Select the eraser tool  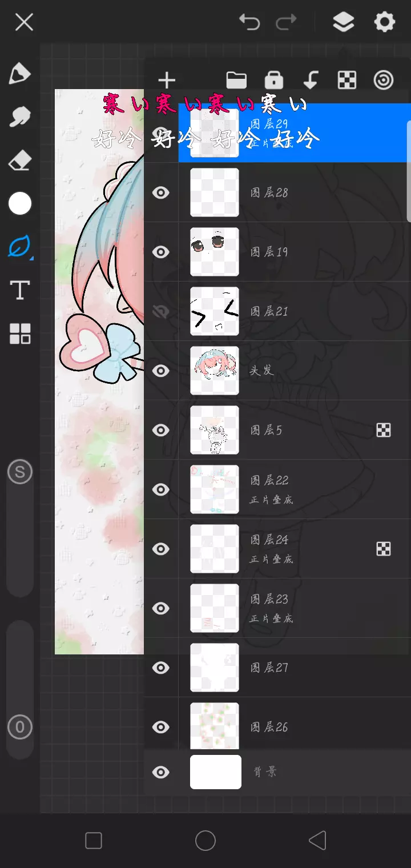(19, 160)
